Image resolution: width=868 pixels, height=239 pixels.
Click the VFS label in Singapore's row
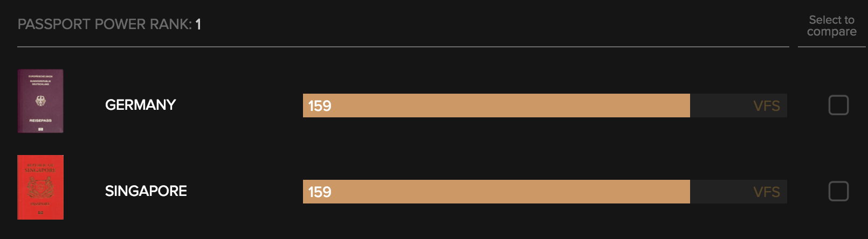[x=766, y=192]
